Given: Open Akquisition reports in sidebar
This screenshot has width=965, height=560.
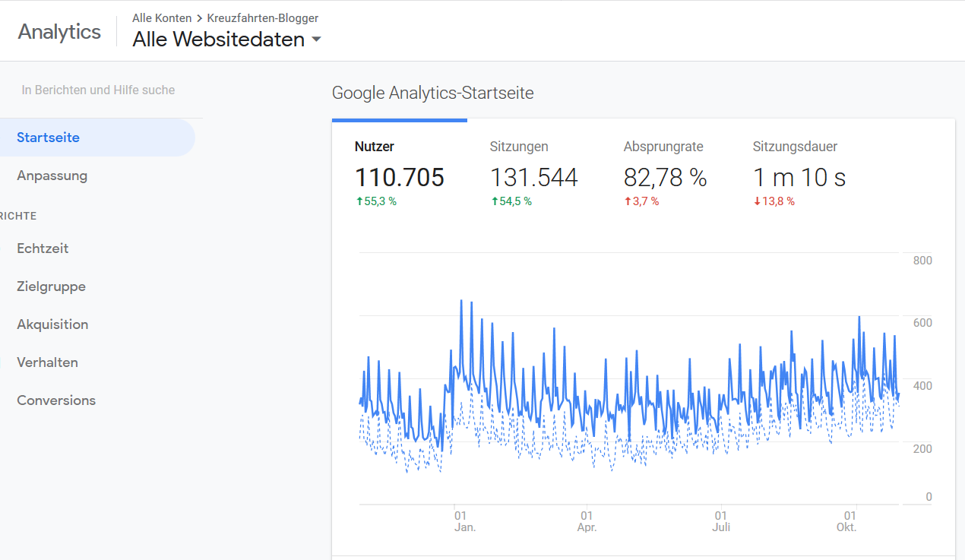Looking at the screenshot, I should point(52,324).
